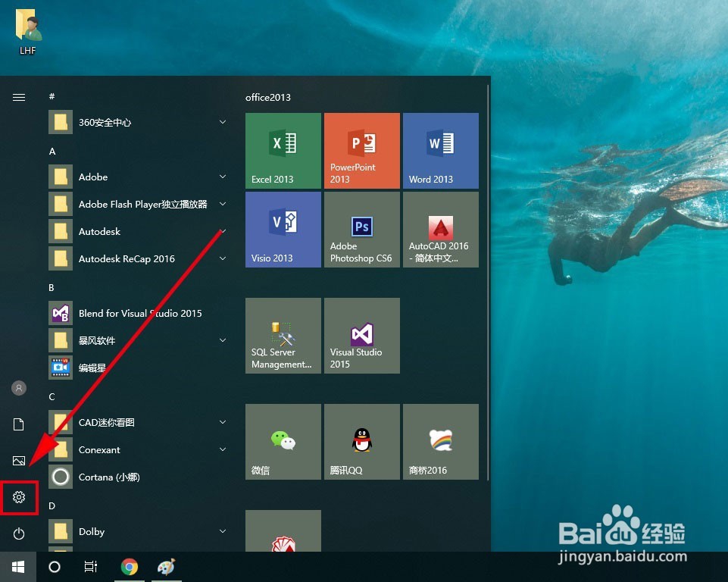Start Visual Studio 2015
This screenshot has height=582, width=728.
(x=361, y=335)
